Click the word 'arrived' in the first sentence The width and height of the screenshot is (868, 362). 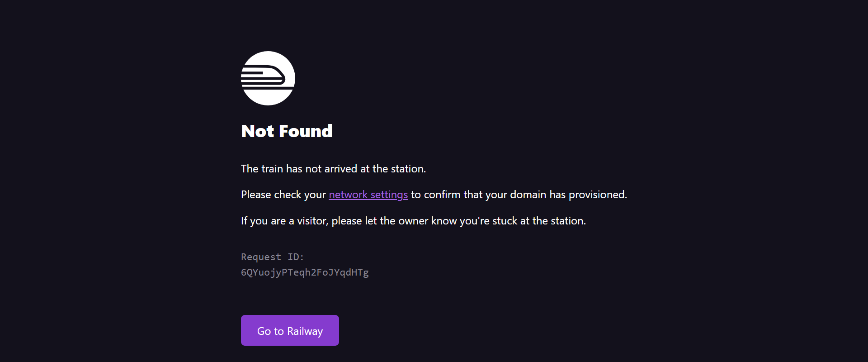[341, 169]
